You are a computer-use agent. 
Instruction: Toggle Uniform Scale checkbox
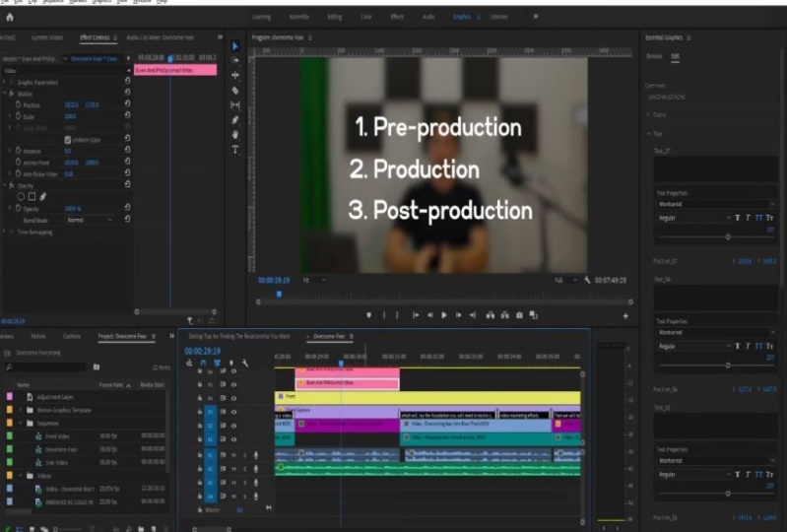[x=68, y=140]
